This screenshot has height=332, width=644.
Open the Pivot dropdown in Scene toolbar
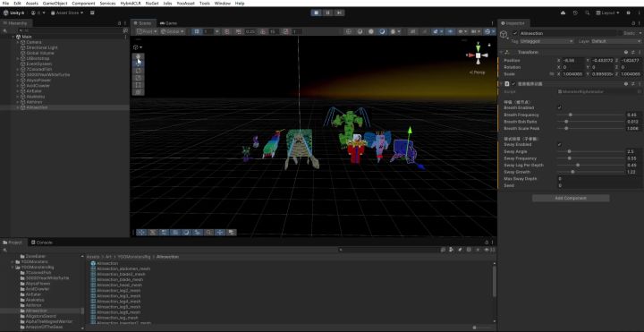147,31
